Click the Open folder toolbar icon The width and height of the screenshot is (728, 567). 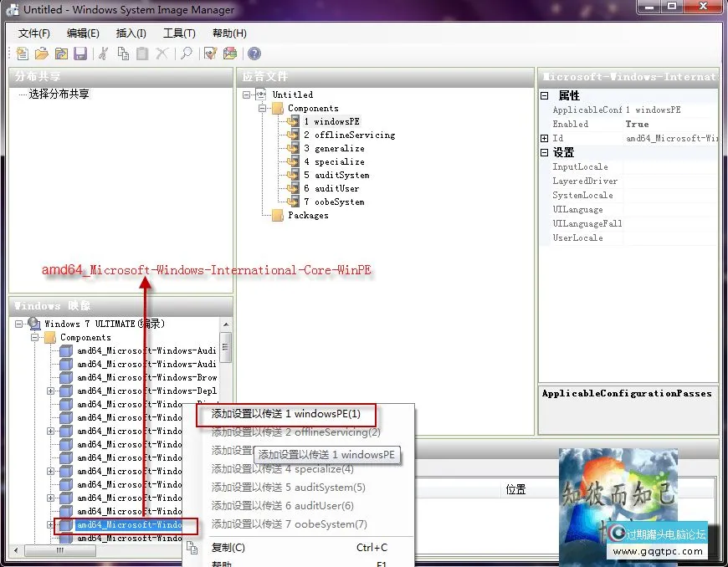tap(41, 54)
